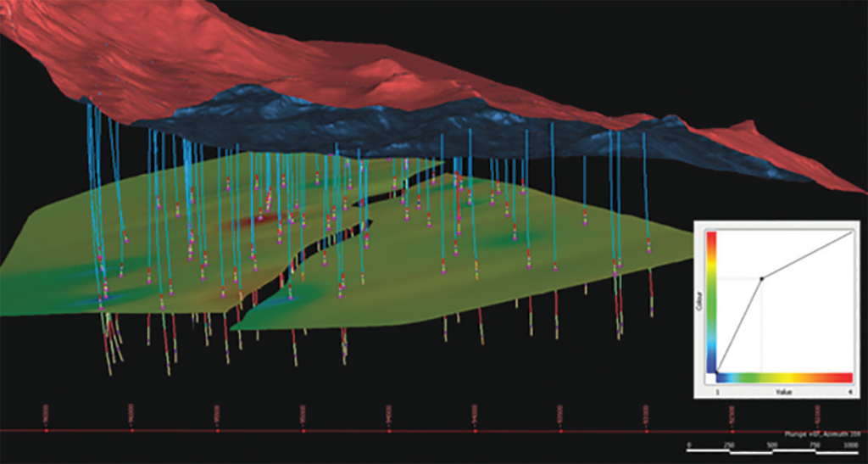The height and width of the screenshot is (464, 868).
Task: Click the vertical Colour gradient bar
Action: click(710, 301)
